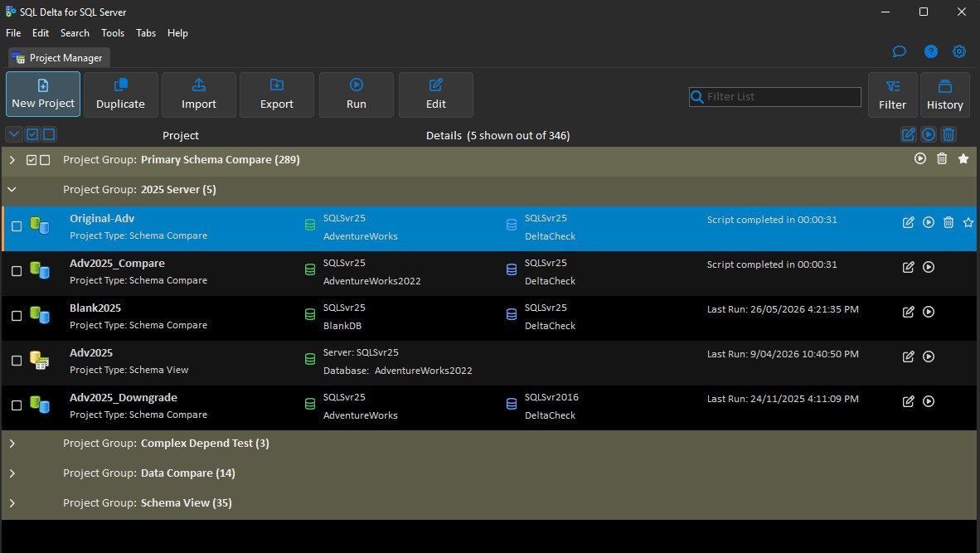The height and width of the screenshot is (553, 980).
Task: Expand the Data Compare group
Action: [x=12, y=473]
